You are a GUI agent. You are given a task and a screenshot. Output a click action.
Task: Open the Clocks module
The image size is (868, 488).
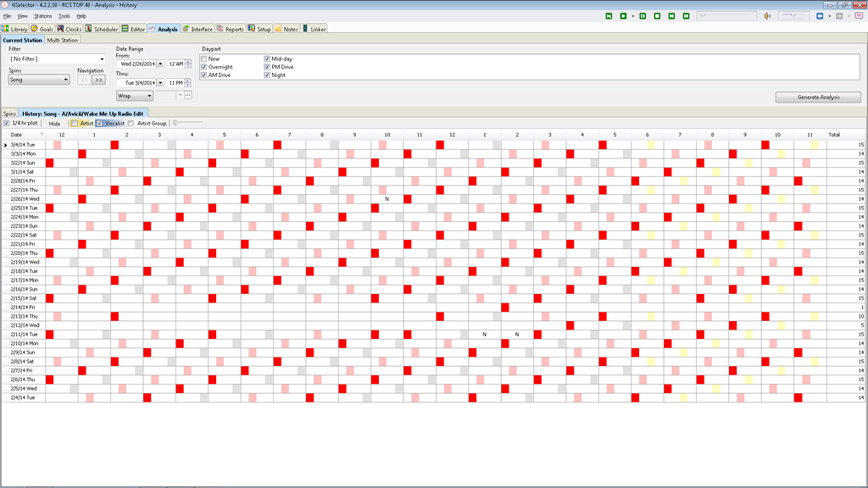(70, 29)
